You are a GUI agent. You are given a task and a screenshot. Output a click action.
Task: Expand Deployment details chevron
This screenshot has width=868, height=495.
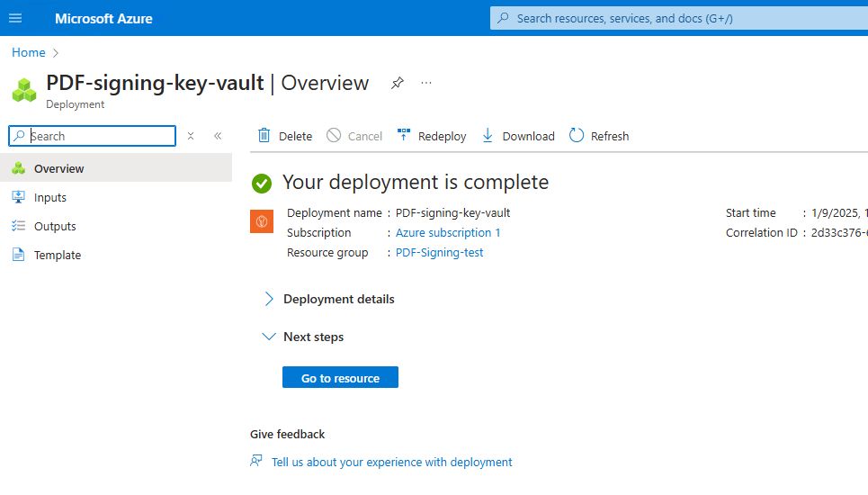[x=268, y=299]
